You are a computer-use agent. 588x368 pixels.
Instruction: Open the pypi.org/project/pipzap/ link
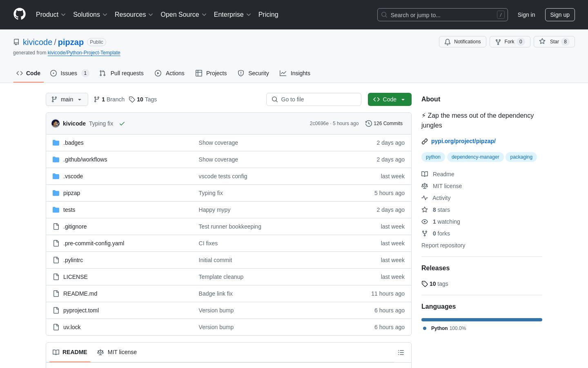[463, 141]
